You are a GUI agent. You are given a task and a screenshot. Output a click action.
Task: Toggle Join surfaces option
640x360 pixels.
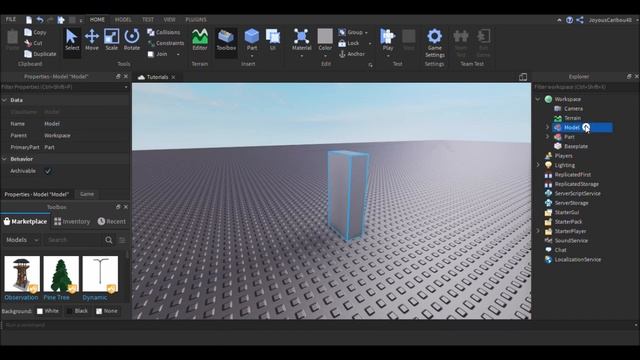(x=158, y=54)
